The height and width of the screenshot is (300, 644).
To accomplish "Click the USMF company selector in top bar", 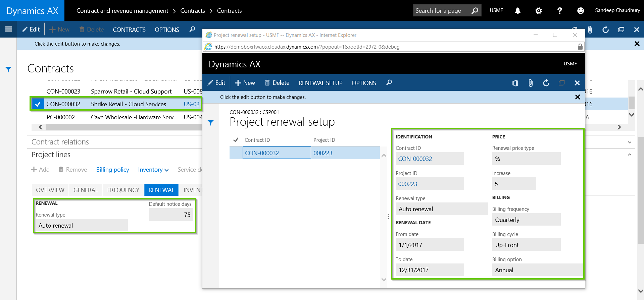I will click(x=496, y=10).
